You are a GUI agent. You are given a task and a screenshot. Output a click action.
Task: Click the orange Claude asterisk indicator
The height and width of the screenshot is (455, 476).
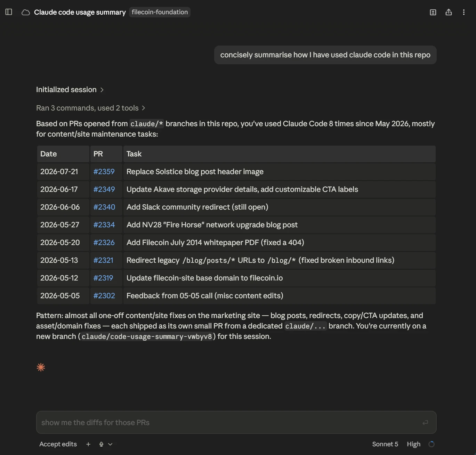click(41, 367)
